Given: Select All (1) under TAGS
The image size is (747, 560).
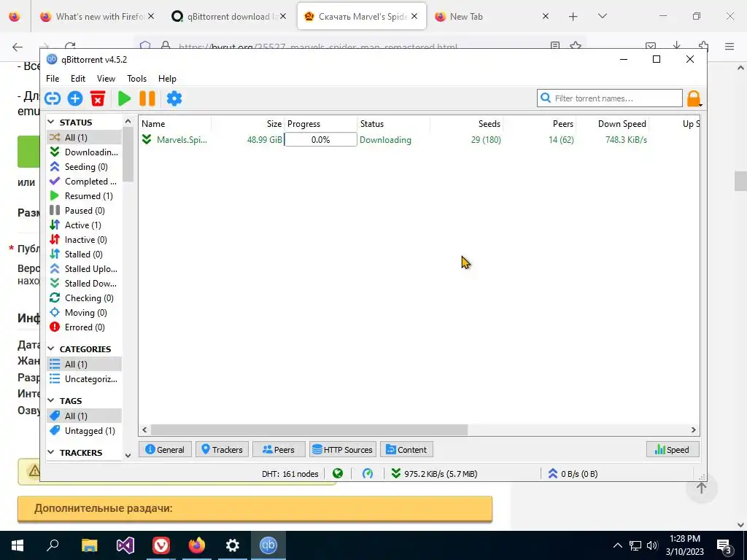Looking at the screenshot, I should (85, 416).
